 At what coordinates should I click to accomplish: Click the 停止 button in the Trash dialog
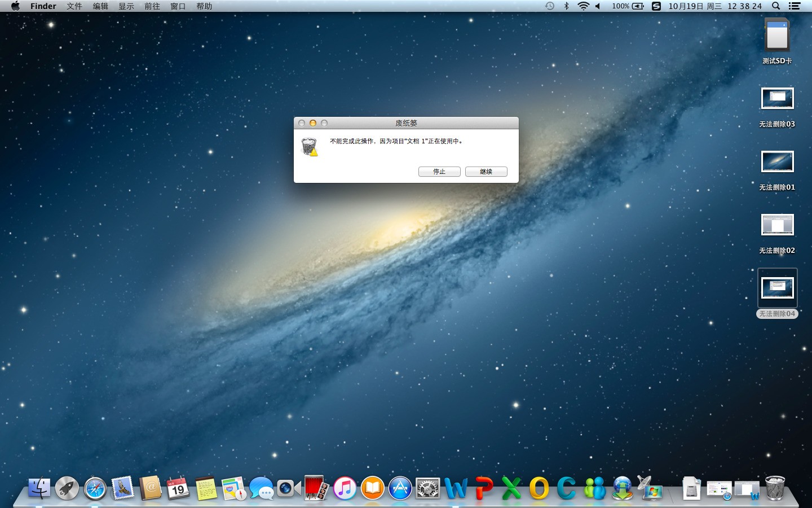coord(439,172)
